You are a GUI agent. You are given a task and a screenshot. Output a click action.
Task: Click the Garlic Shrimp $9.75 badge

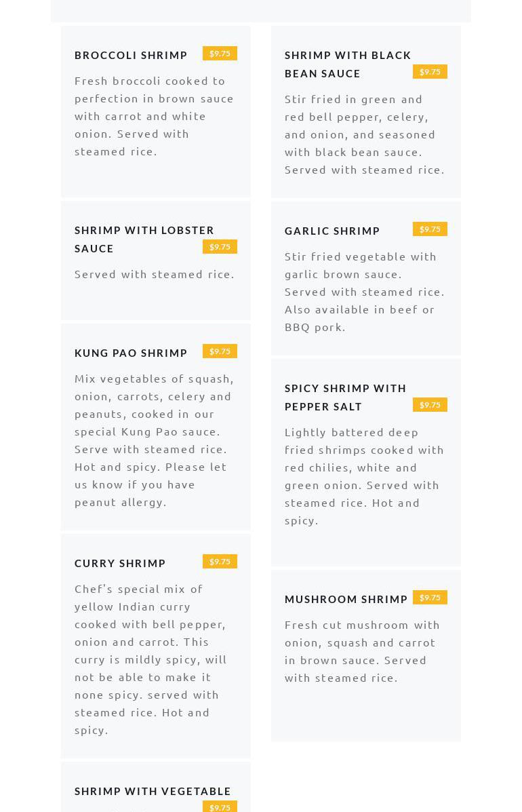pyautogui.click(x=430, y=229)
